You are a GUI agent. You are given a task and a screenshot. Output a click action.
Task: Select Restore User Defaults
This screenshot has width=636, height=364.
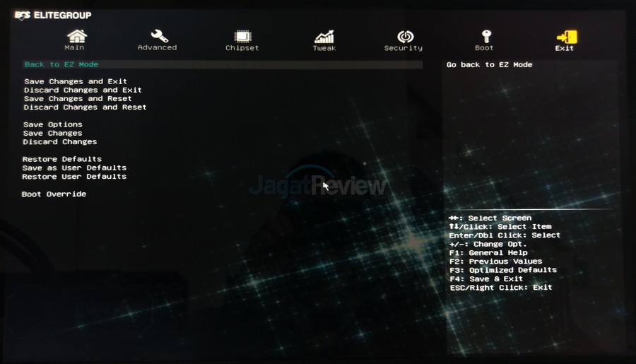pos(74,177)
